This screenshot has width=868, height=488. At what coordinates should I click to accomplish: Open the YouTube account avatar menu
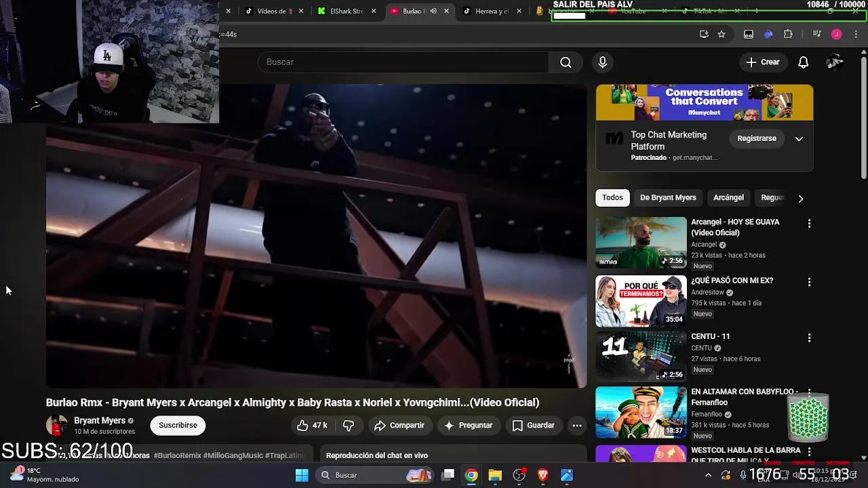(x=834, y=62)
